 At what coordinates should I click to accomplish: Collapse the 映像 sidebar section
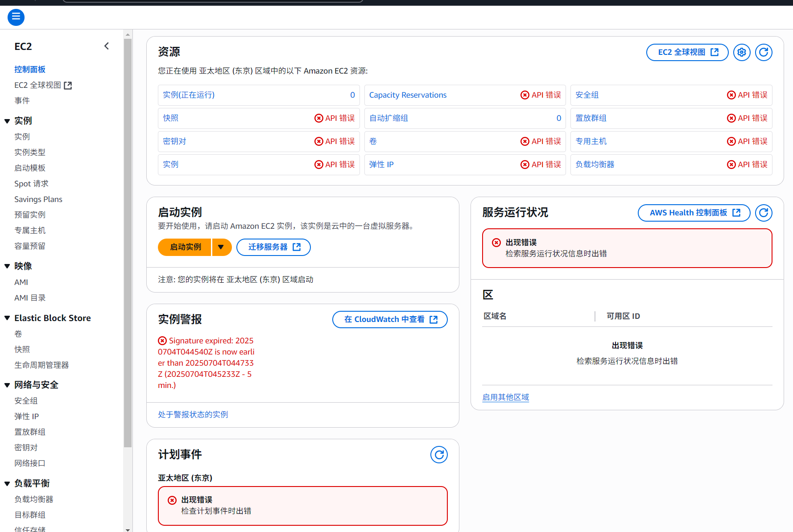pos(7,266)
